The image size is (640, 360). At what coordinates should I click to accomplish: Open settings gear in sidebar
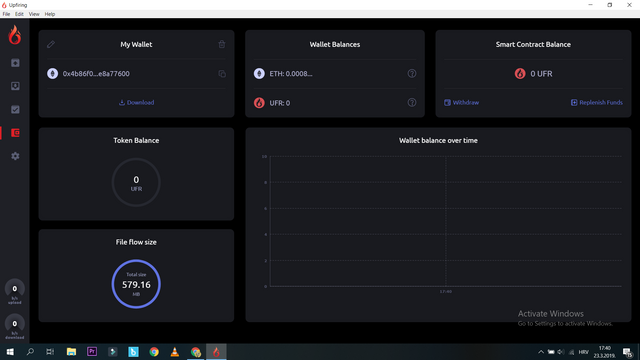[x=15, y=156]
